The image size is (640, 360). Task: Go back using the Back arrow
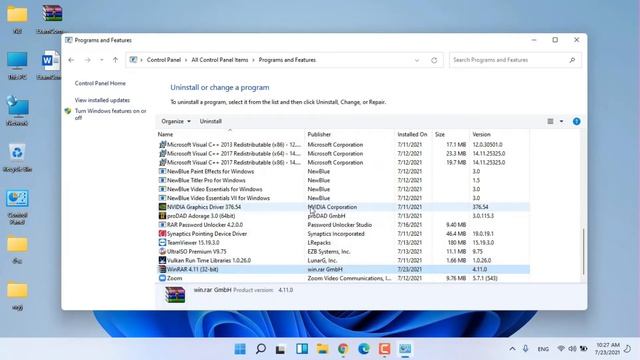(71, 60)
